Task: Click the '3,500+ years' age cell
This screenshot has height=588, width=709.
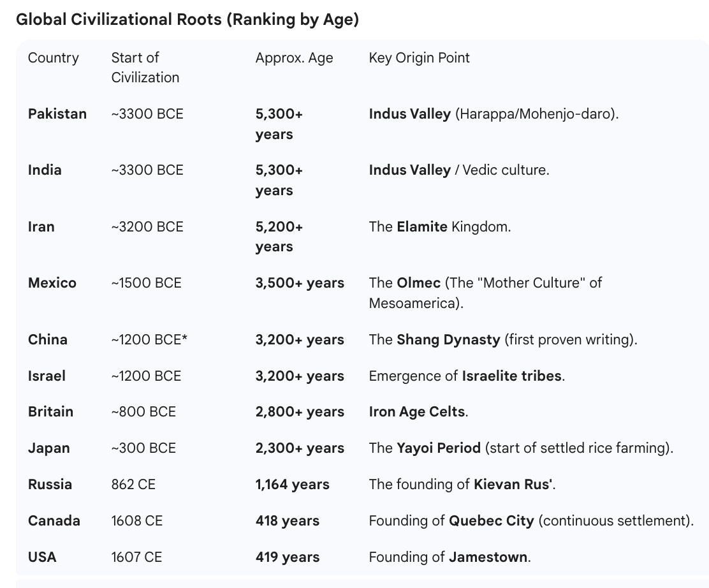Action: pyautogui.click(x=300, y=283)
